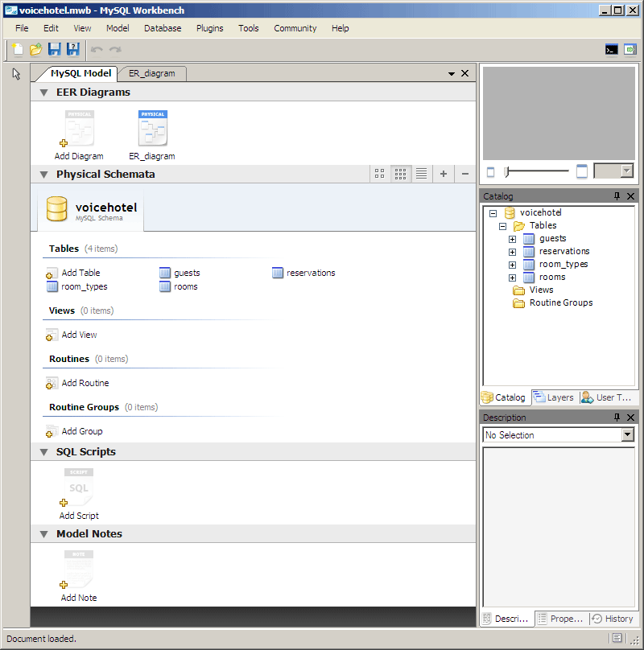Viewport: 644px width, 650px height.
Task: Expand the room_types node in Catalog
Action: point(513,265)
